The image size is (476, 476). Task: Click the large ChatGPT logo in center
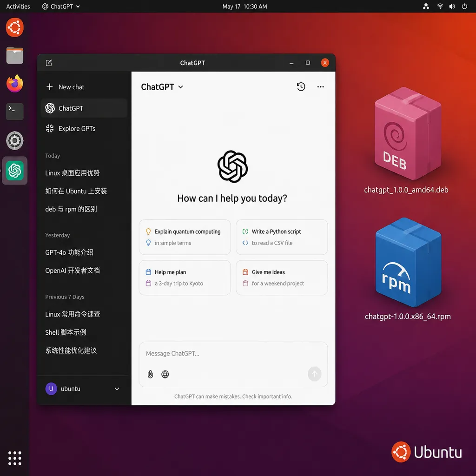[x=232, y=166]
